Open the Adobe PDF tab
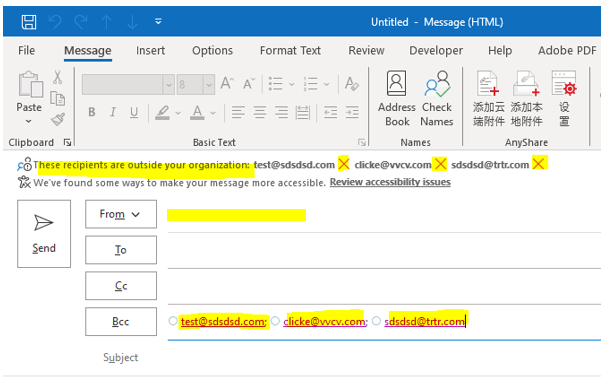 point(567,50)
